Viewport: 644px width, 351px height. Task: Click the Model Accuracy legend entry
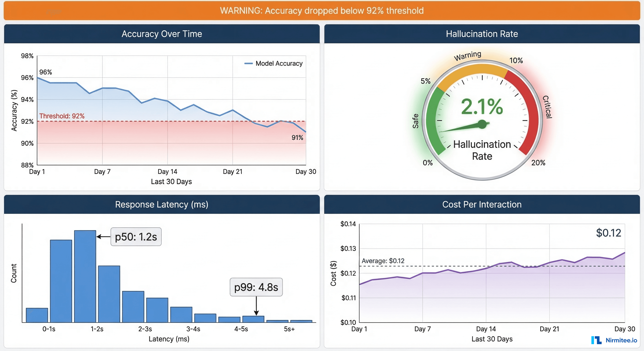click(x=274, y=64)
